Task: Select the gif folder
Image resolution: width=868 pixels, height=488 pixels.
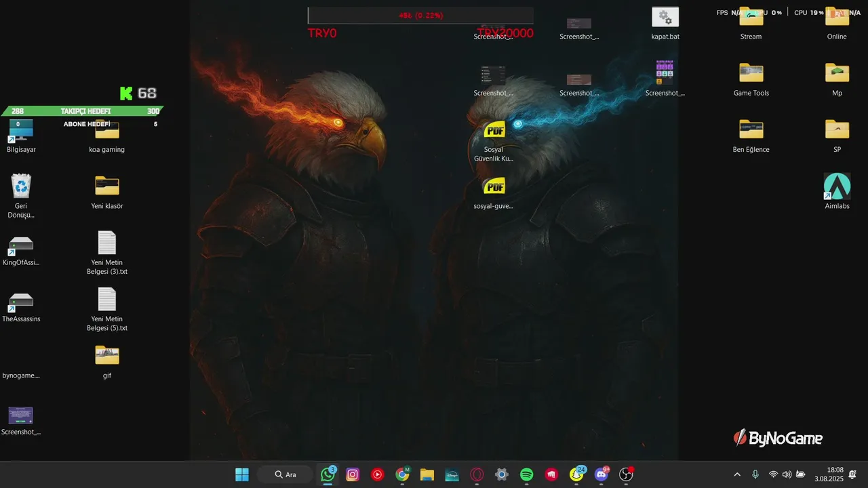Action: click(x=107, y=362)
